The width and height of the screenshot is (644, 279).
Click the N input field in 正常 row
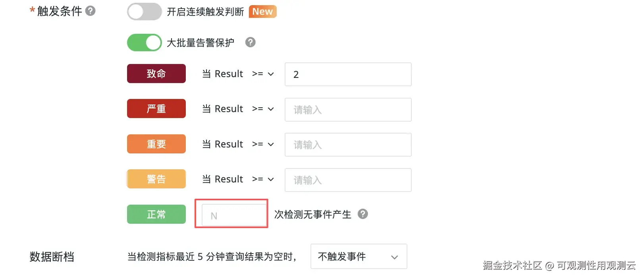[234, 215]
